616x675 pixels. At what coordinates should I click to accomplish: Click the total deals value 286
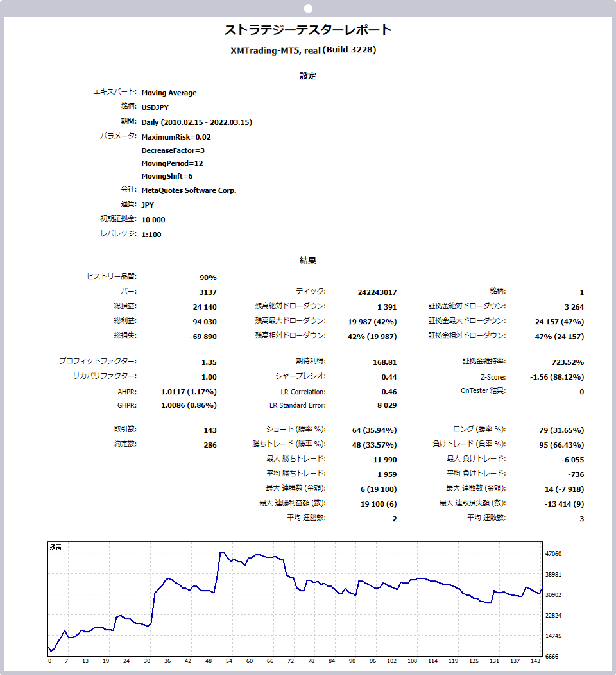[210, 445]
